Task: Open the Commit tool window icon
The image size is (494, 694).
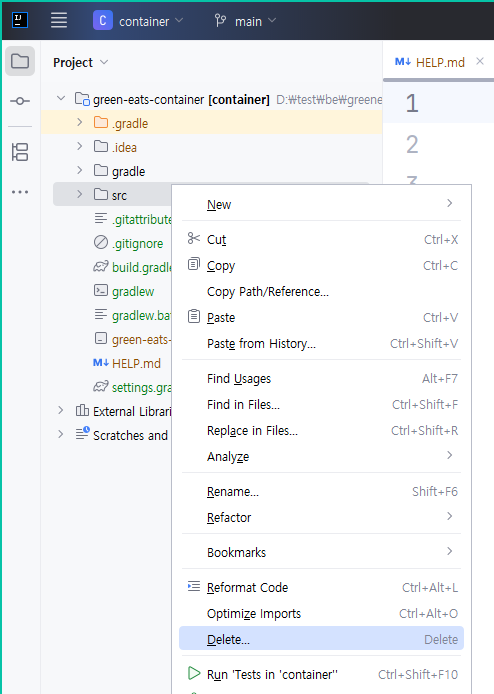Action: 20,101
